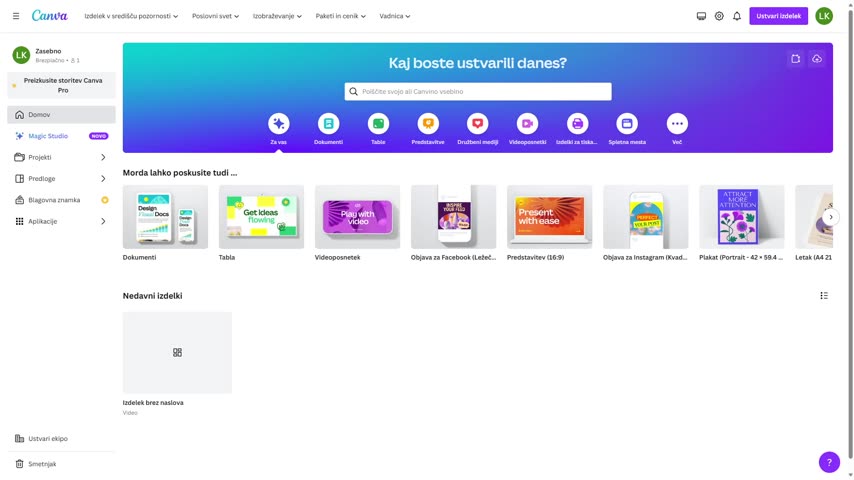854x480 pixels.
Task: Click the Družbeni mediji icon
Action: click(x=478, y=124)
